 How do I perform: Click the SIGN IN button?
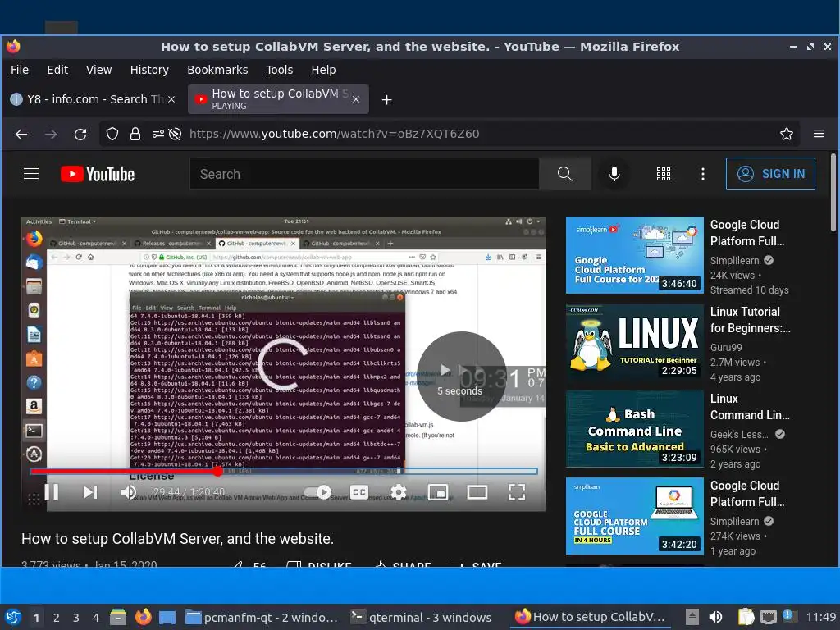click(770, 174)
